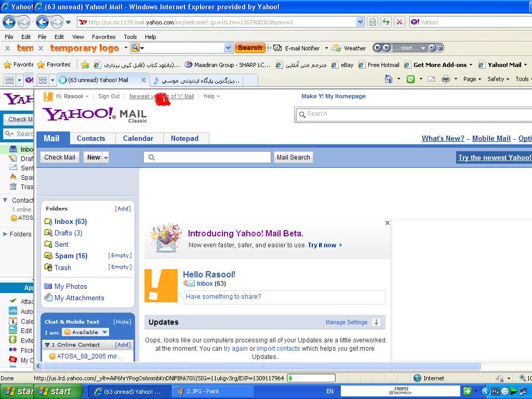Viewport: 532px width, 399px height.
Task: Close the (63 unread) Yahoo! Mail browser tab
Action: (x=143, y=80)
